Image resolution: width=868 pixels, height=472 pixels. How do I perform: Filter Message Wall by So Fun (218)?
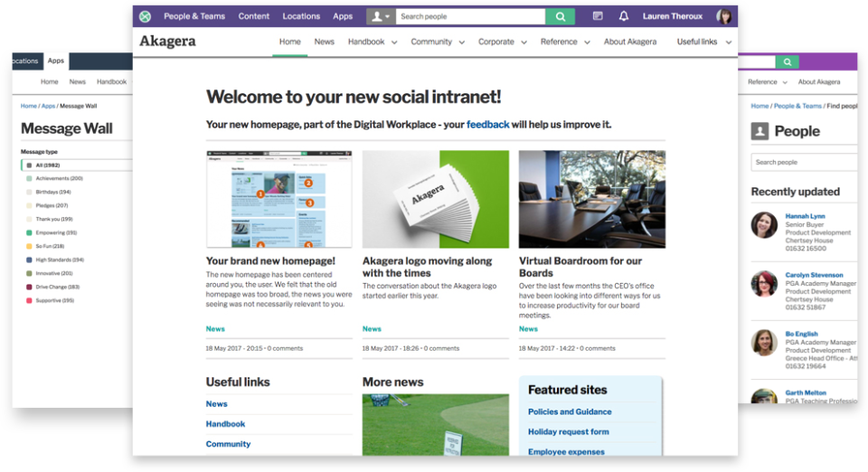click(45, 246)
